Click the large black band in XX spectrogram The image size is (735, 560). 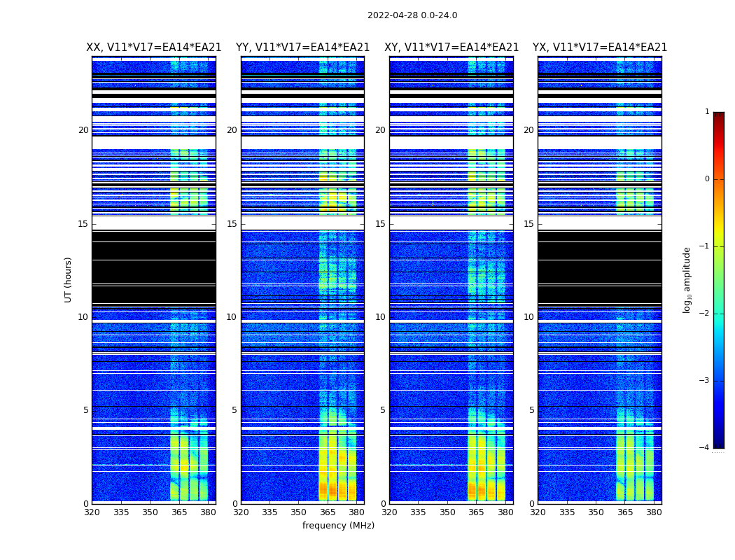(153, 269)
